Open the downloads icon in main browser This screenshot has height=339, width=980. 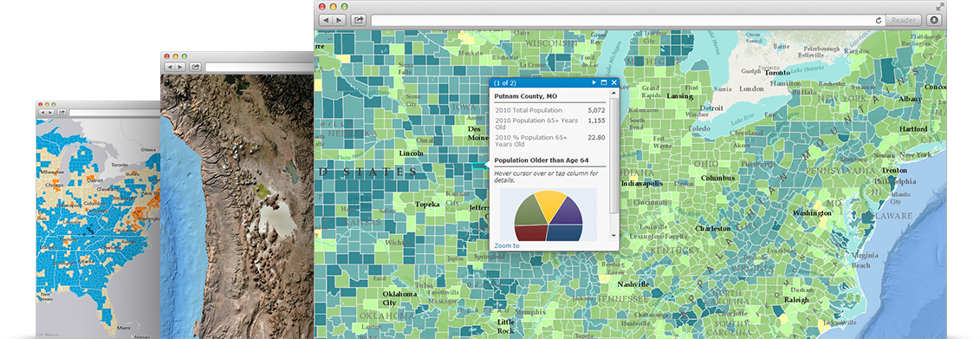pos(934,20)
